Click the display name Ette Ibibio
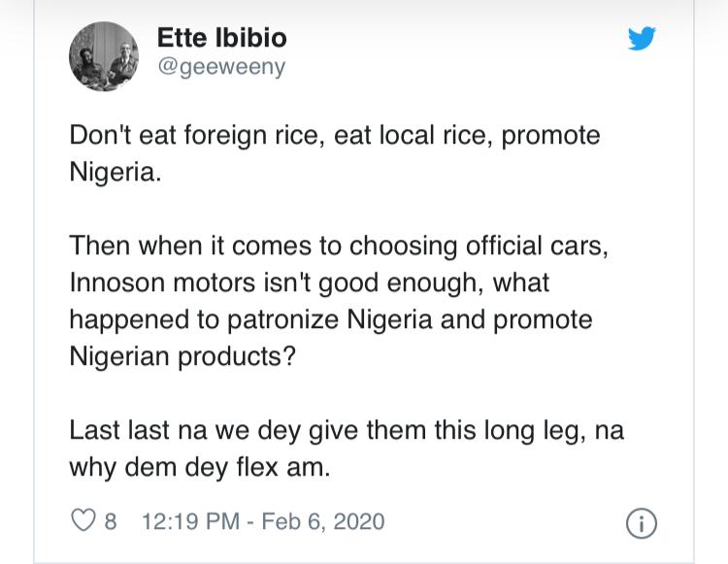The height and width of the screenshot is (564, 728). pos(221,39)
